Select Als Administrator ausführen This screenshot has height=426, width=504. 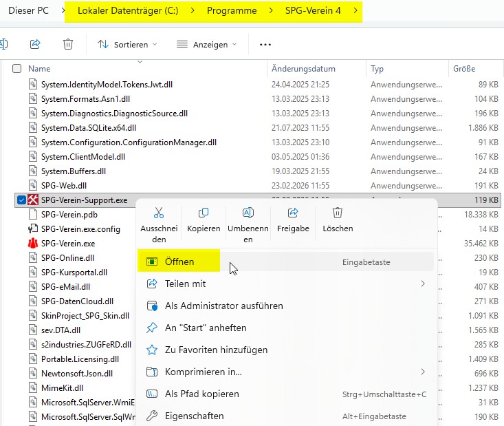click(x=223, y=306)
